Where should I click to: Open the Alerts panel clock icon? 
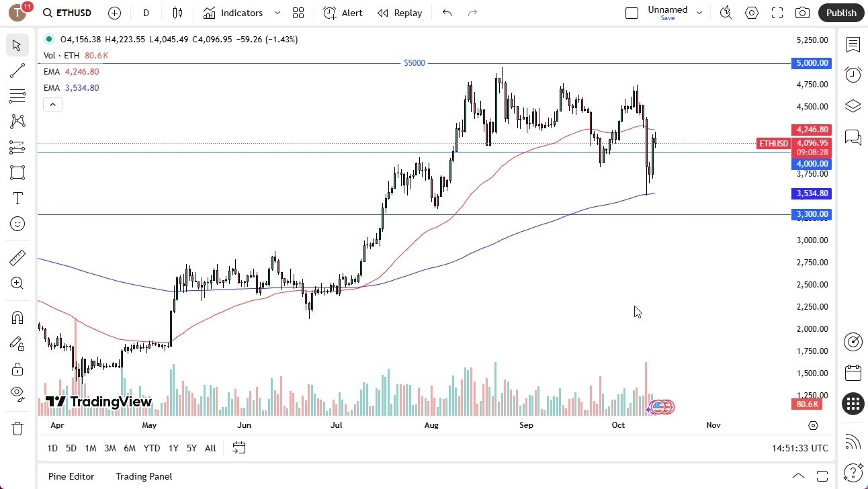853,75
